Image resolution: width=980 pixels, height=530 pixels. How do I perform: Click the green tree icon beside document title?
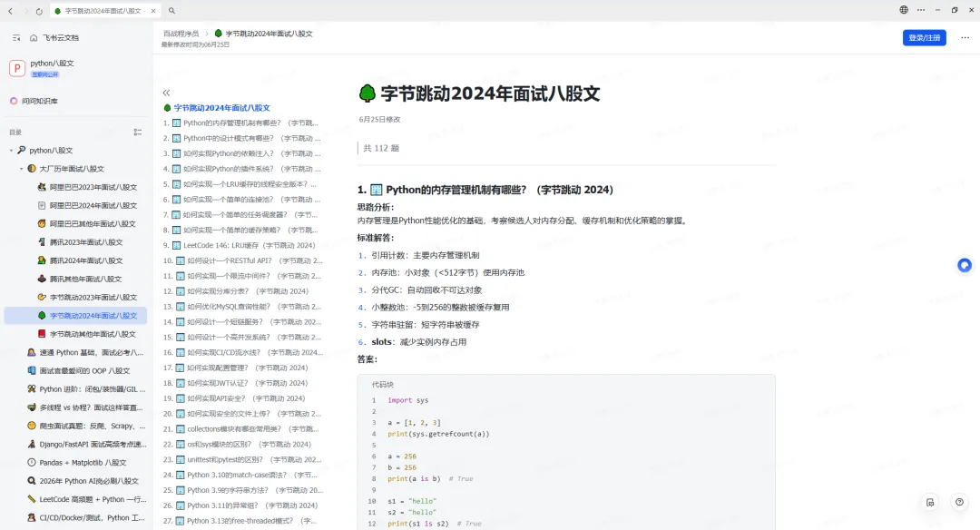click(x=367, y=93)
